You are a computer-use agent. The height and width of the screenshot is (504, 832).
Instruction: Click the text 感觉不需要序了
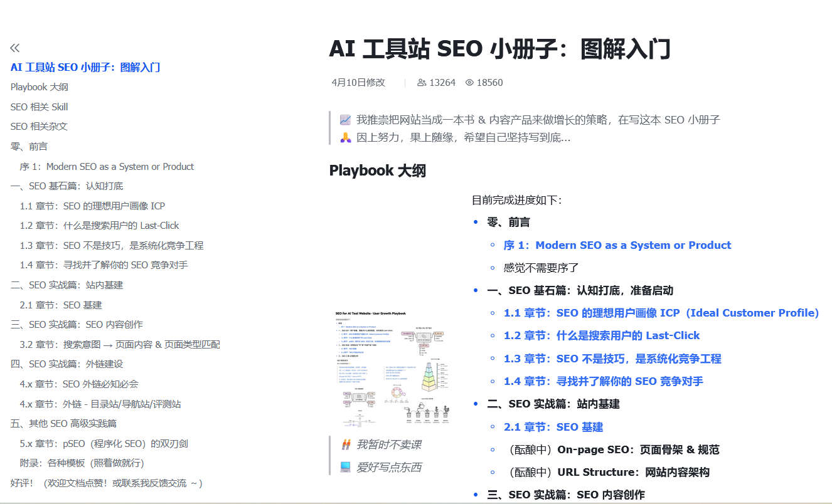pyautogui.click(x=541, y=268)
